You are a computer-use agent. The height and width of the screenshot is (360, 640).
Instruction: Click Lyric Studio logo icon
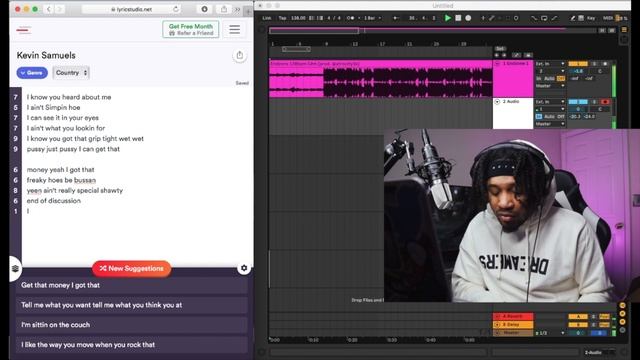24,29
